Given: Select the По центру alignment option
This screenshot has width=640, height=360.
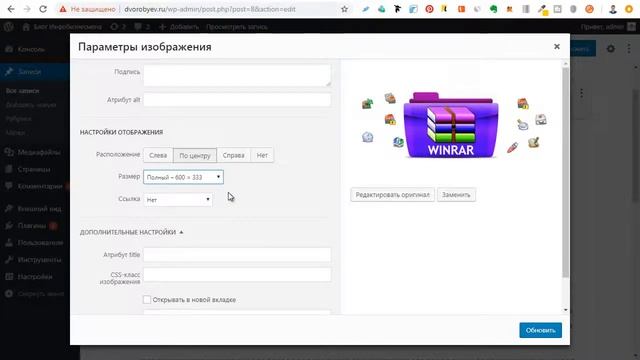Looking at the screenshot, I should tap(195, 155).
